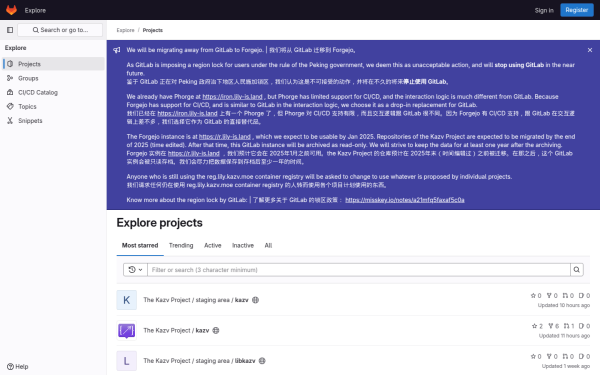This screenshot has height=375, width=600.
Task: Open Help at sidebar bottom
Action: pyautogui.click(x=18, y=367)
